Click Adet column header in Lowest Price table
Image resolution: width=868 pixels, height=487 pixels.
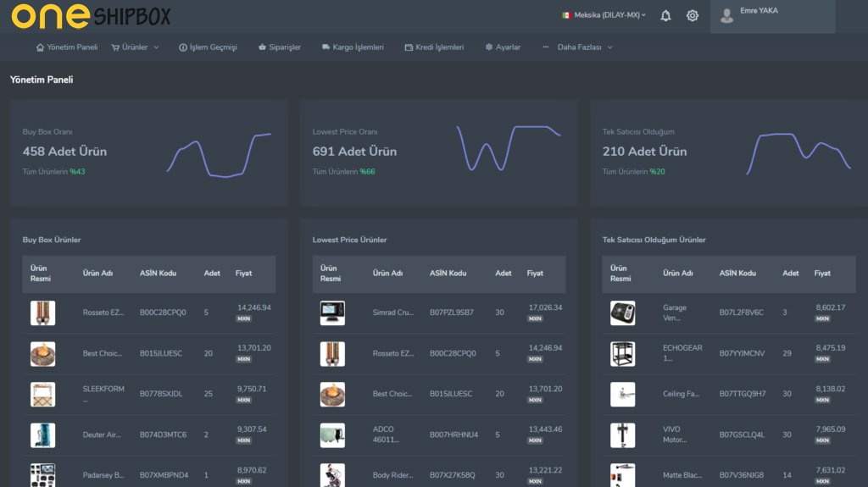tap(504, 274)
